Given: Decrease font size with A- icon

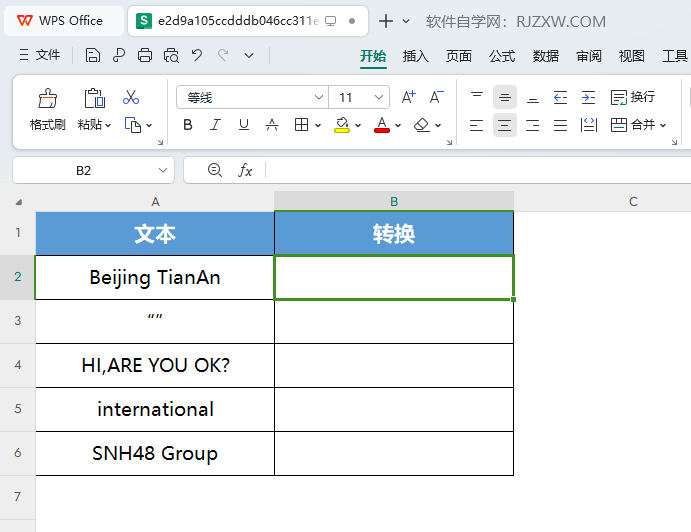Looking at the screenshot, I should (437, 97).
